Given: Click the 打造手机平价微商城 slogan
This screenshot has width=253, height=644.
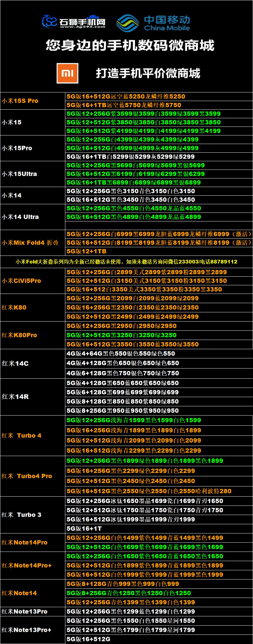Looking at the screenshot, I should tap(148, 73).
